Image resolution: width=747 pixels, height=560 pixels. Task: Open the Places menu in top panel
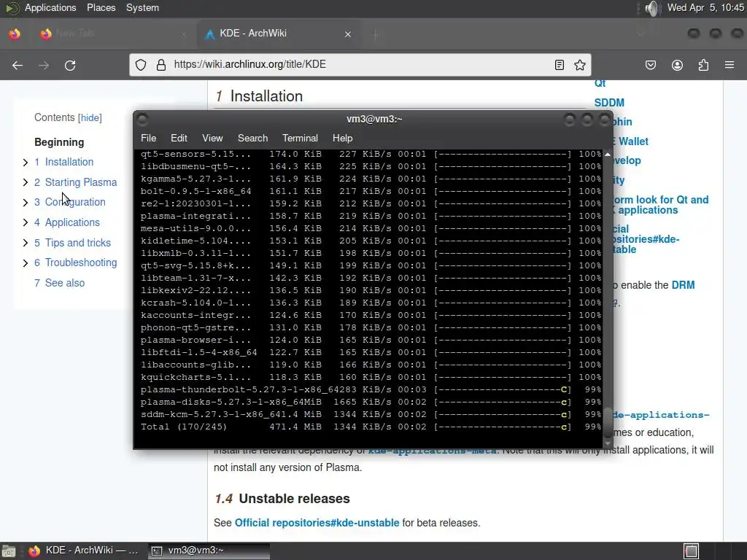coord(101,7)
